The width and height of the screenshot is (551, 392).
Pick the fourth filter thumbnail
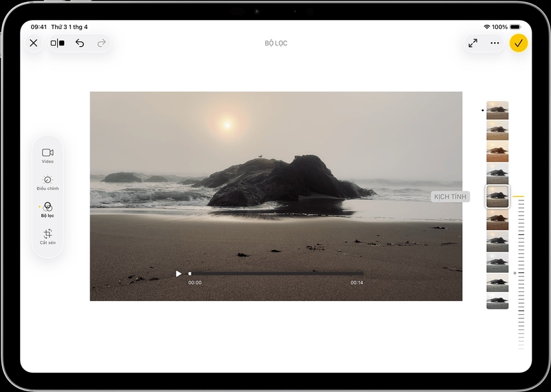point(497,173)
